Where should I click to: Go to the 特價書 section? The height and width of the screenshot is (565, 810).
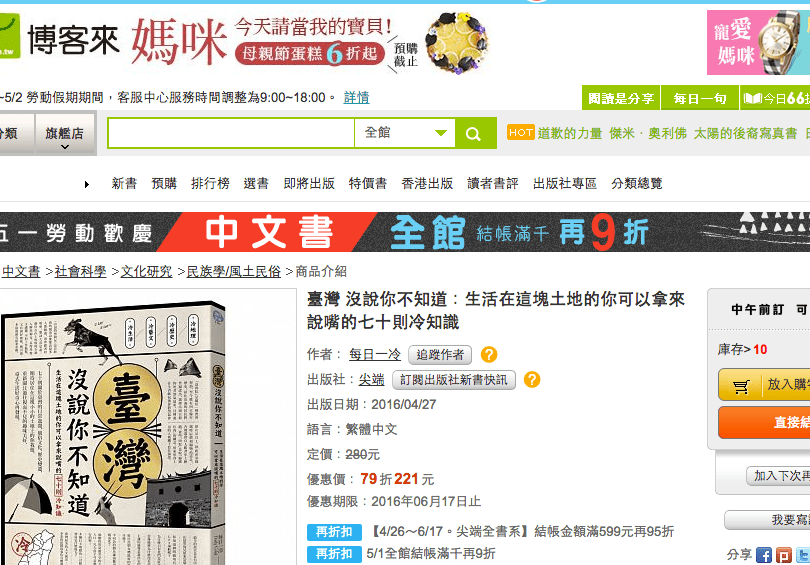(x=367, y=183)
